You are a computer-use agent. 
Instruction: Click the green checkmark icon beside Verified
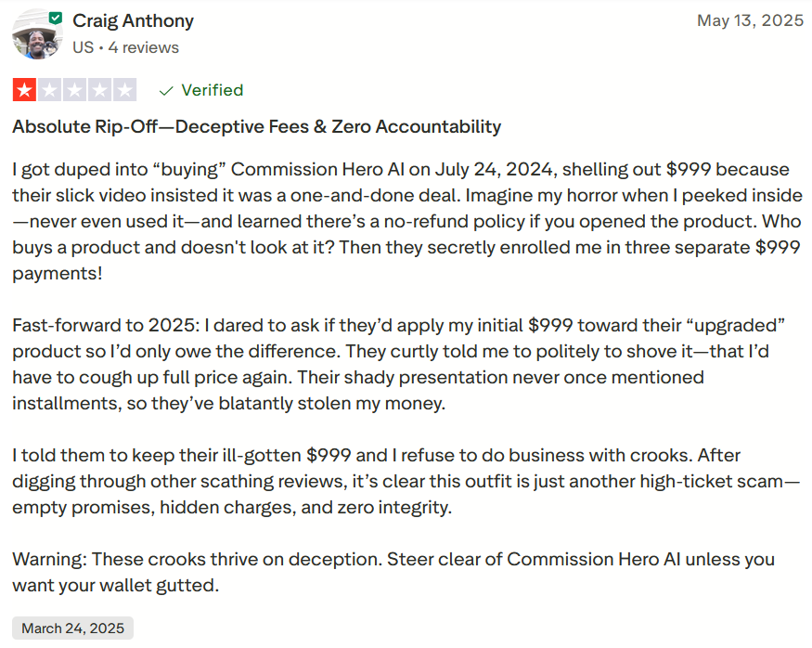point(167,90)
